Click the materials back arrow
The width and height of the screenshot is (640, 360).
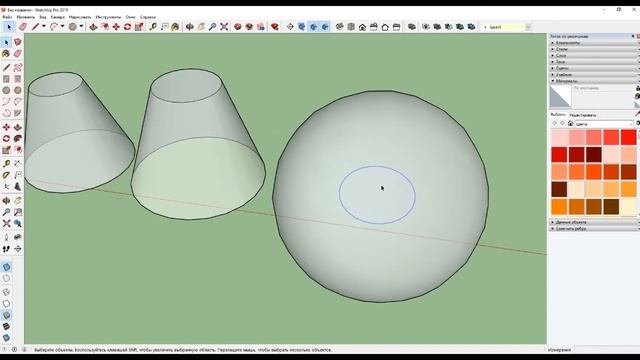click(x=554, y=123)
